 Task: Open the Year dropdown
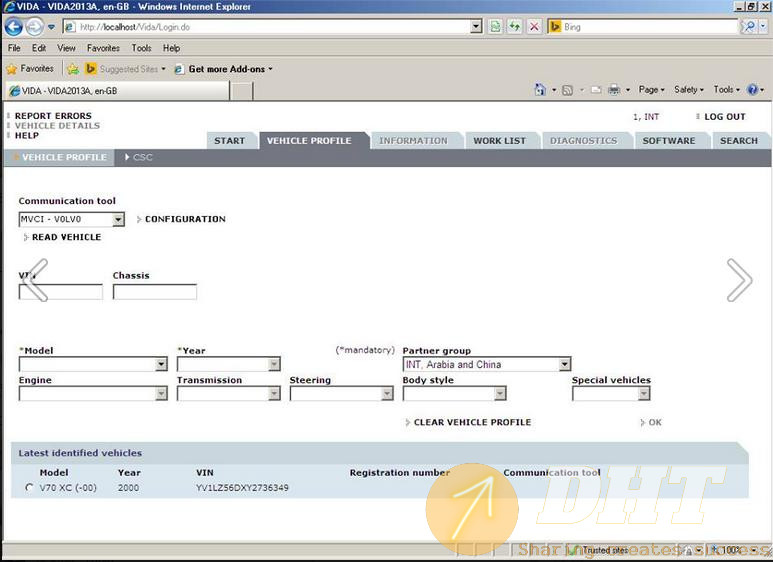[x=229, y=364]
